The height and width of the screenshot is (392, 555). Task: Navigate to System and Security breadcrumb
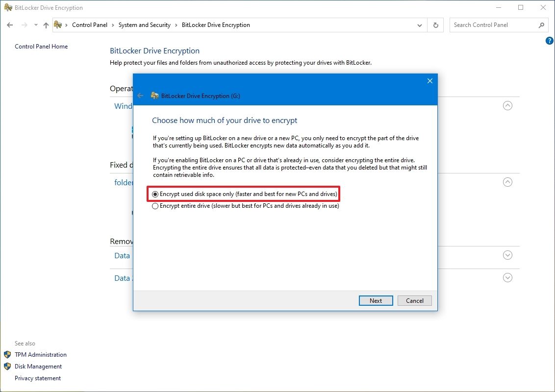[144, 24]
